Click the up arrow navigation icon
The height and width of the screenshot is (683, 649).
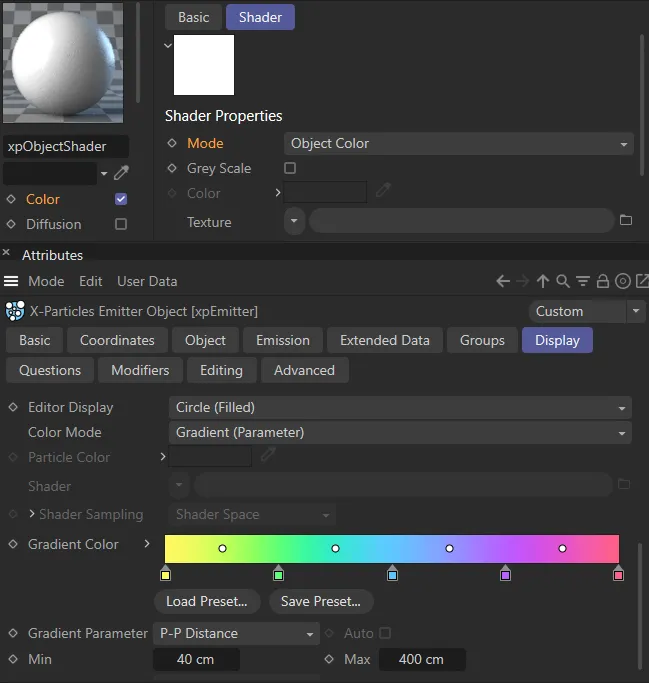pyautogui.click(x=543, y=281)
